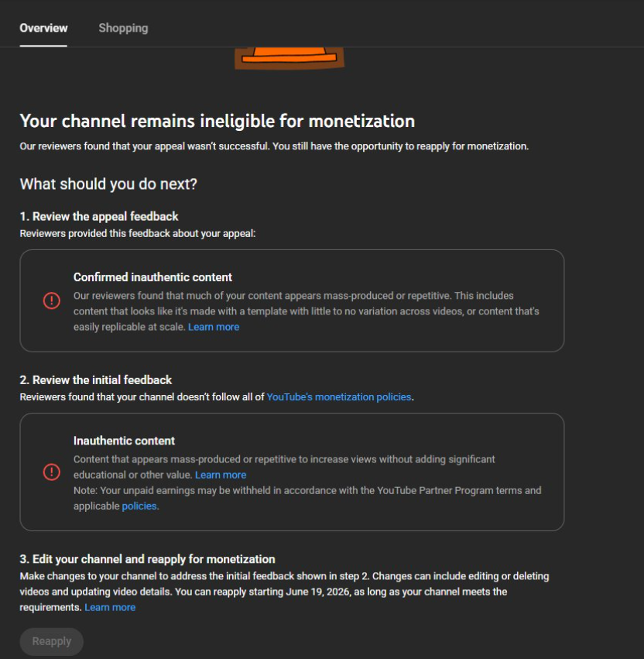The width and height of the screenshot is (644, 659).
Task: Follow the 'policies' link about unpaid earnings
Action: [139, 506]
